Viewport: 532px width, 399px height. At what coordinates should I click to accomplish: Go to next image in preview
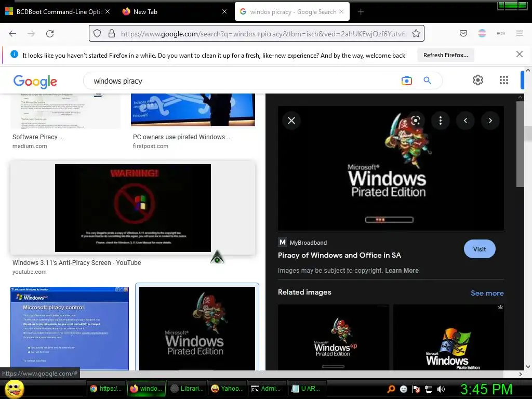(x=490, y=121)
